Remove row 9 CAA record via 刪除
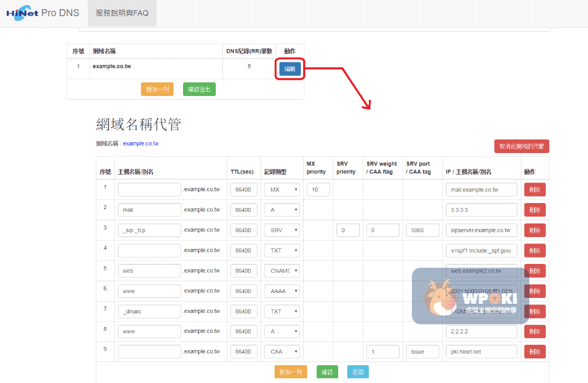 pyautogui.click(x=535, y=352)
